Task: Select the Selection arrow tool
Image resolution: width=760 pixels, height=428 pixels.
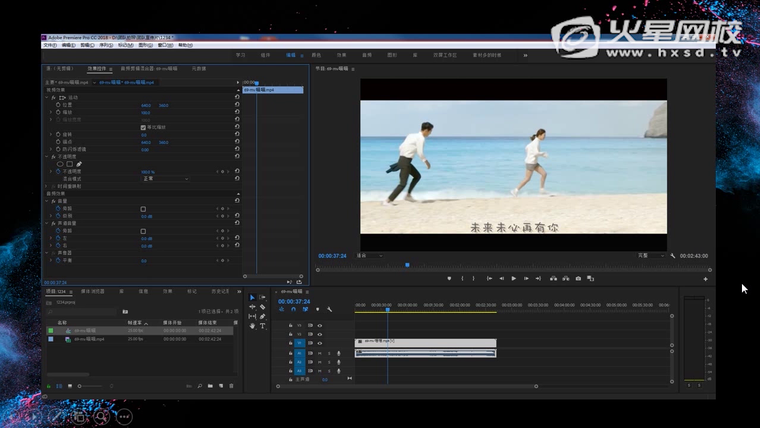Action: click(252, 298)
